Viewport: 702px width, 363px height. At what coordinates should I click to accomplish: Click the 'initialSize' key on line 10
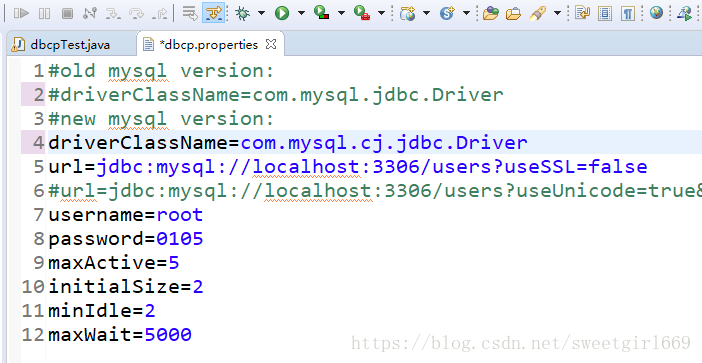[114, 287]
